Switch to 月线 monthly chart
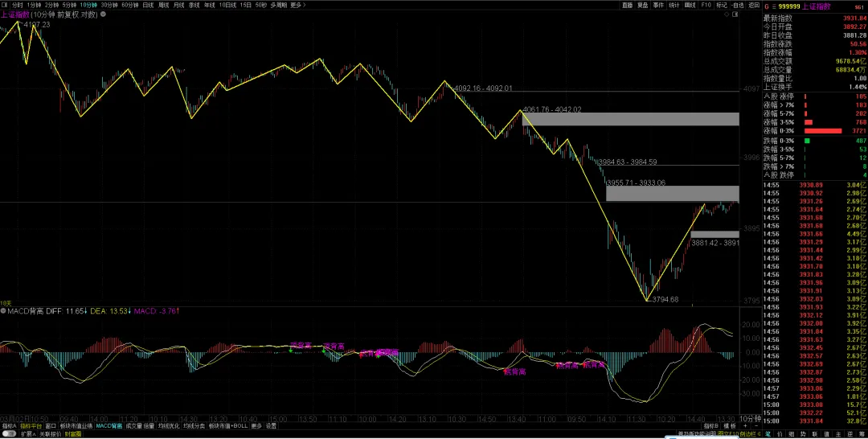Screen dimensions: 868x439 click(x=178, y=5)
